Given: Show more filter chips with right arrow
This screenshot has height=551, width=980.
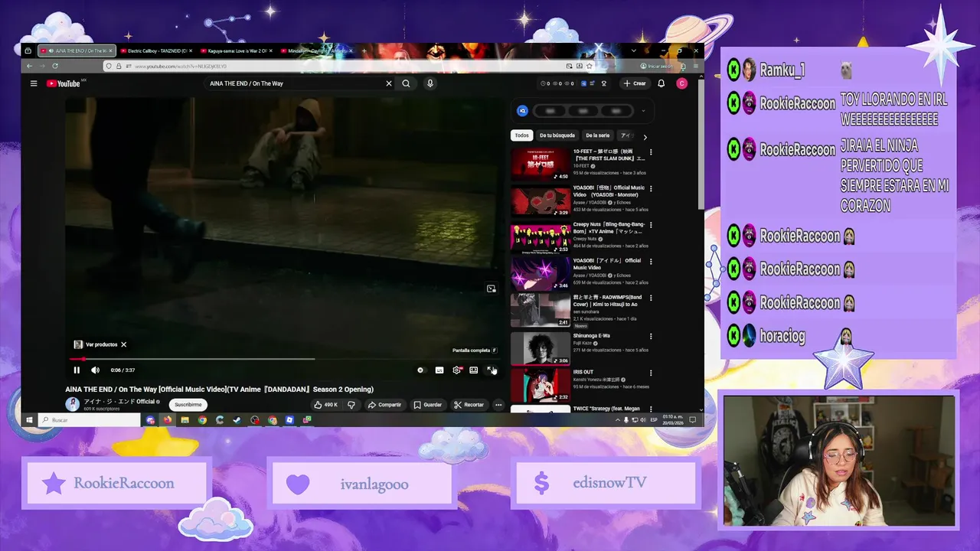Looking at the screenshot, I should [x=645, y=136].
